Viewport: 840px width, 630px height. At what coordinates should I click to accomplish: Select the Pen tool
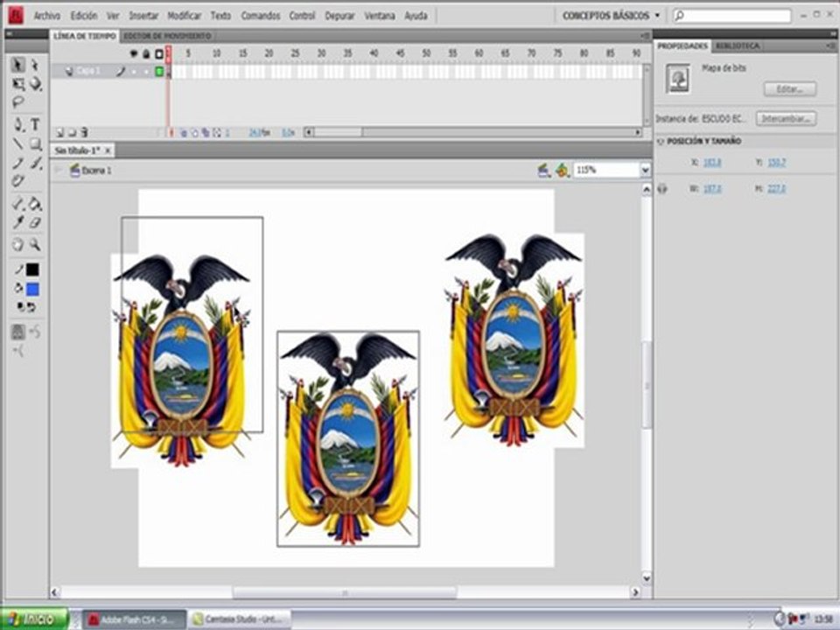17,125
